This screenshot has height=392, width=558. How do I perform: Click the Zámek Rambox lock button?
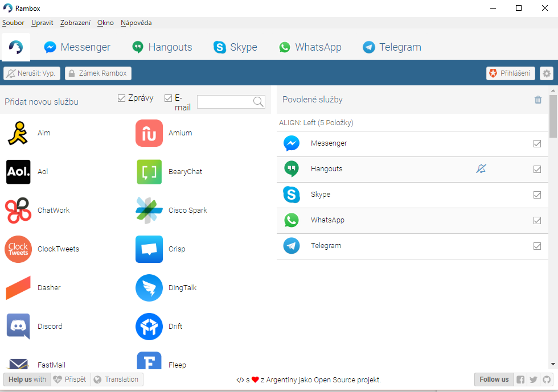click(98, 73)
